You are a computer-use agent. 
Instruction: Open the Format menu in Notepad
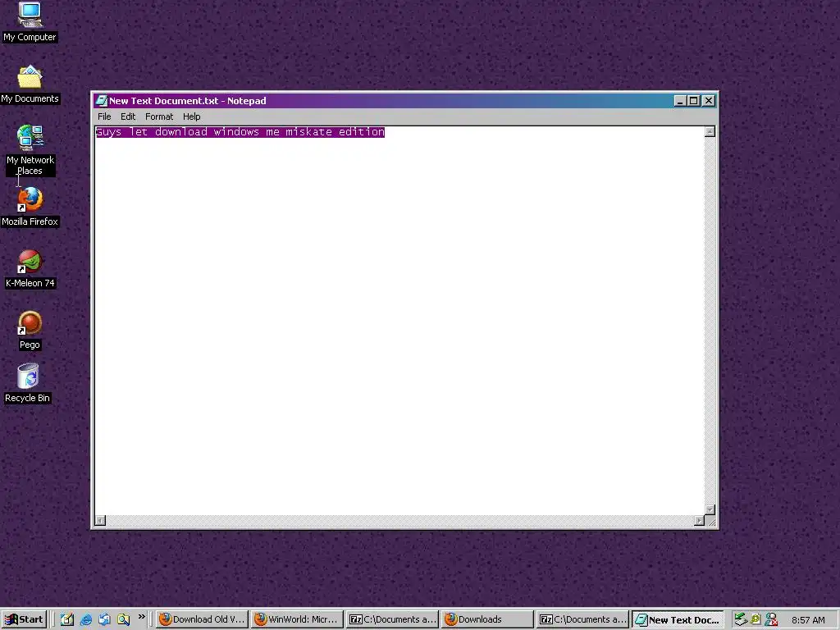(159, 116)
